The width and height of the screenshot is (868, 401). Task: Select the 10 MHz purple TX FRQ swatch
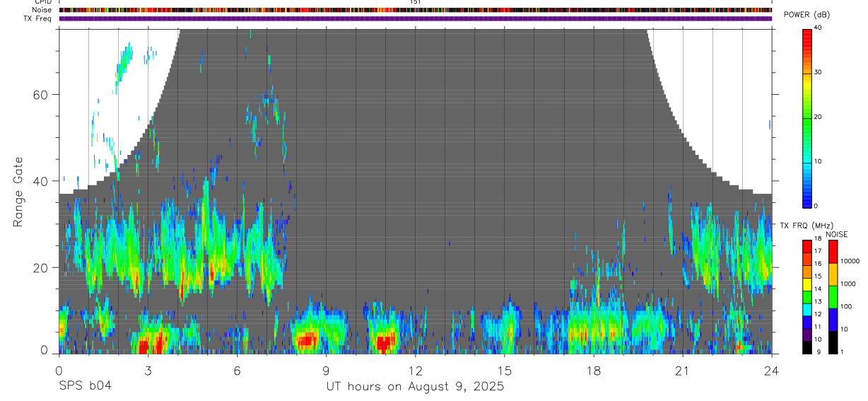point(807,335)
